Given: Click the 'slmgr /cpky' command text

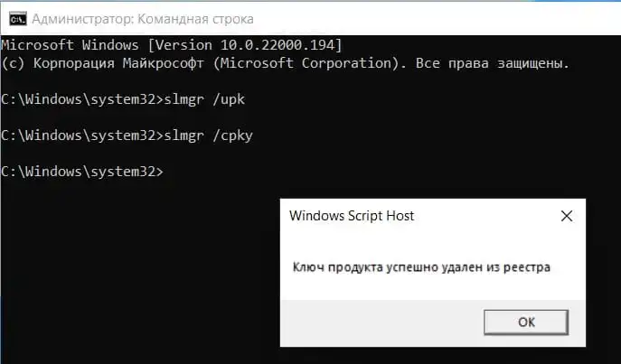Looking at the screenshot, I should coord(208,135).
